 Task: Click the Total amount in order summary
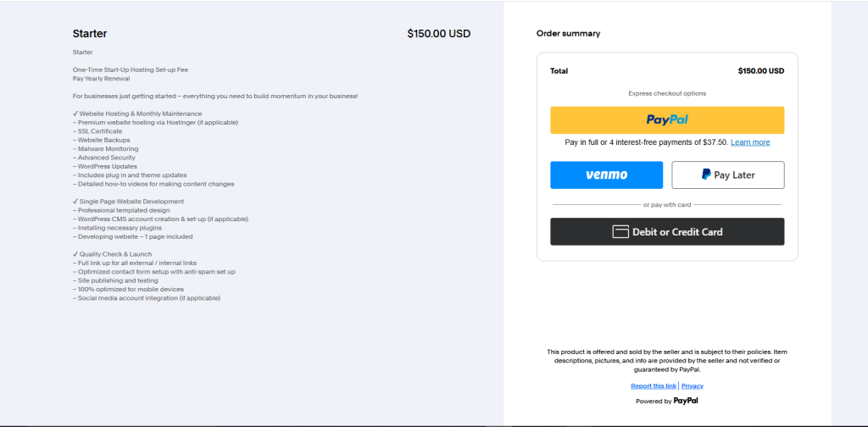click(760, 71)
